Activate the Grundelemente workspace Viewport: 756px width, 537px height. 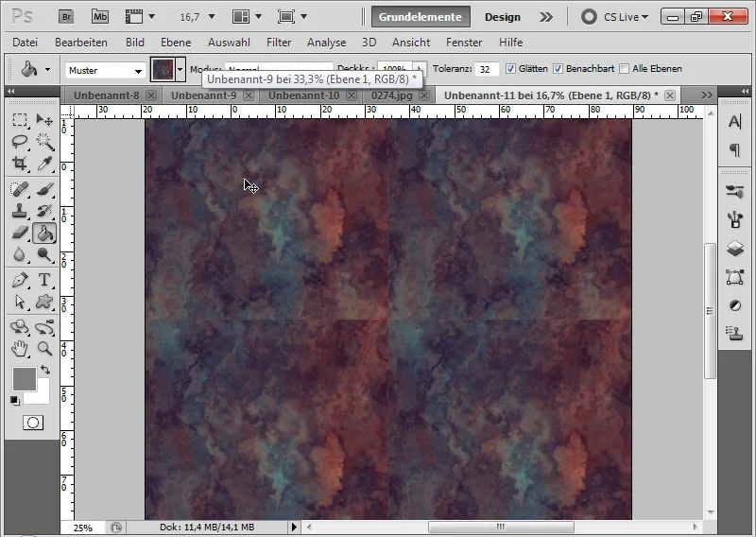(x=421, y=17)
